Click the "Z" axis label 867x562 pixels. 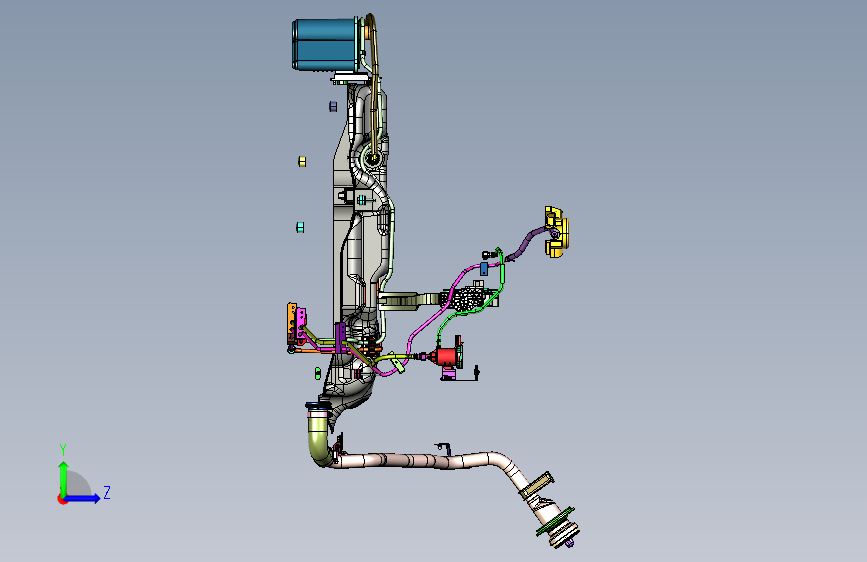(107, 492)
